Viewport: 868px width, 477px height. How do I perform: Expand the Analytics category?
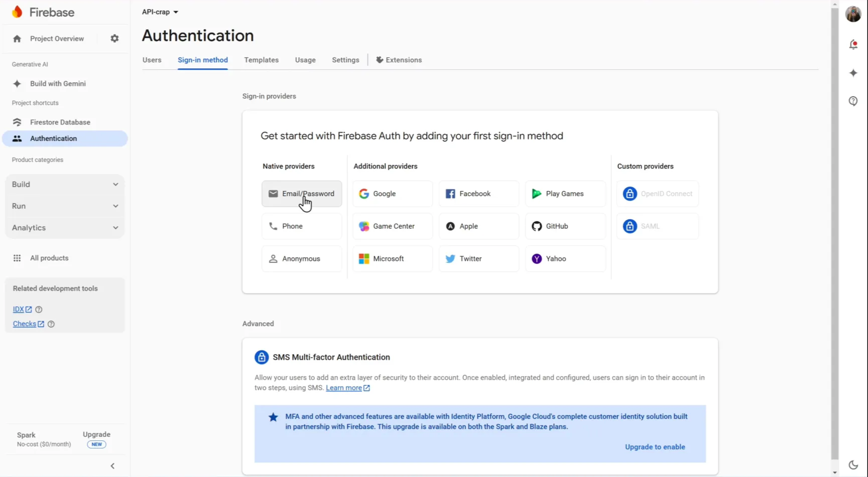click(65, 228)
